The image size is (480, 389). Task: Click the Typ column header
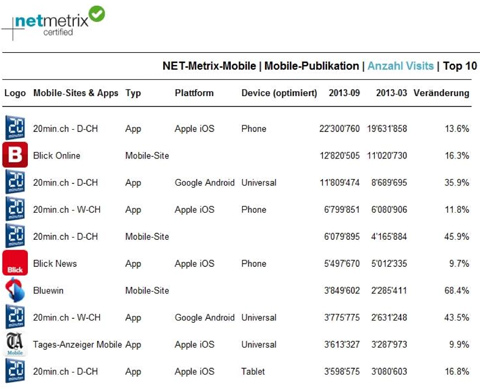(133, 93)
